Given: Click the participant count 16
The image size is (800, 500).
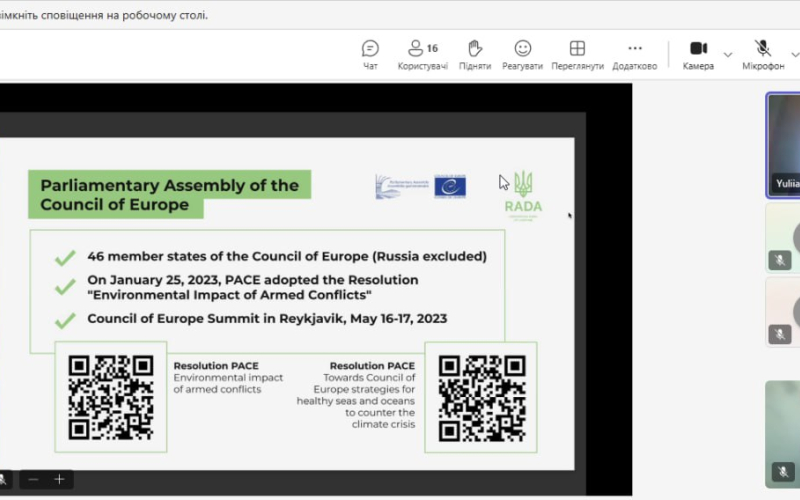Looking at the screenshot, I should coord(432,48).
